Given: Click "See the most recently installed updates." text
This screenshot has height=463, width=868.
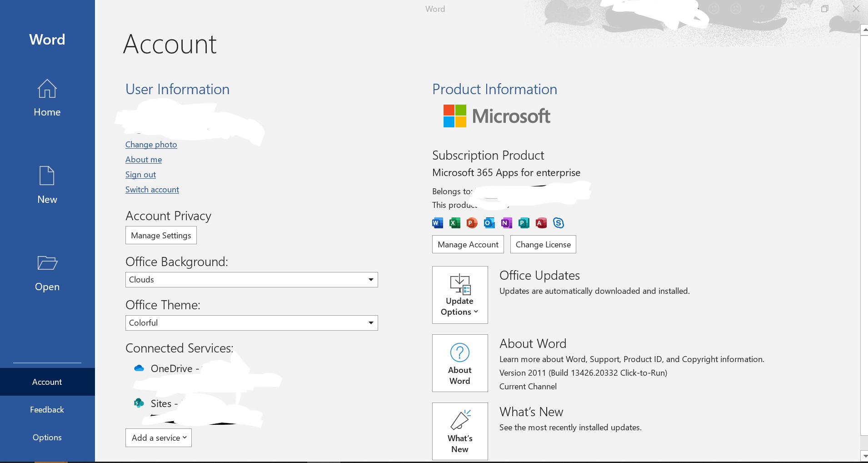Looking at the screenshot, I should pyautogui.click(x=570, y=428).
